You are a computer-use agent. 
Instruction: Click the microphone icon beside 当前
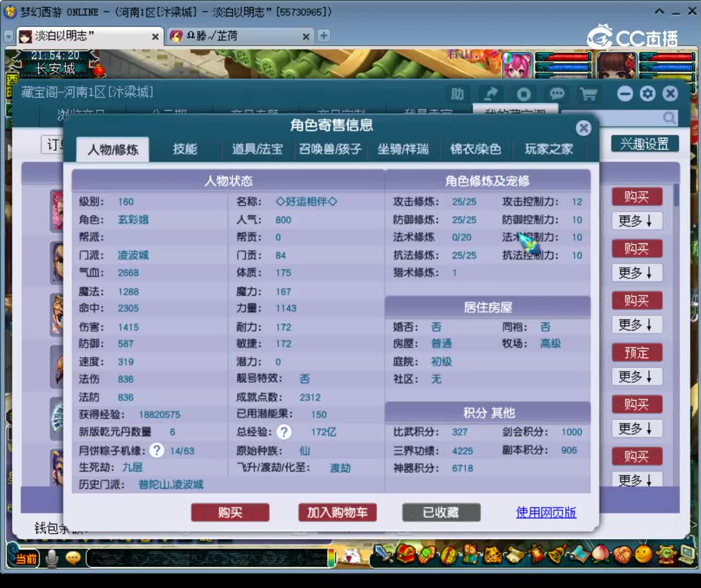coord(52,558)
